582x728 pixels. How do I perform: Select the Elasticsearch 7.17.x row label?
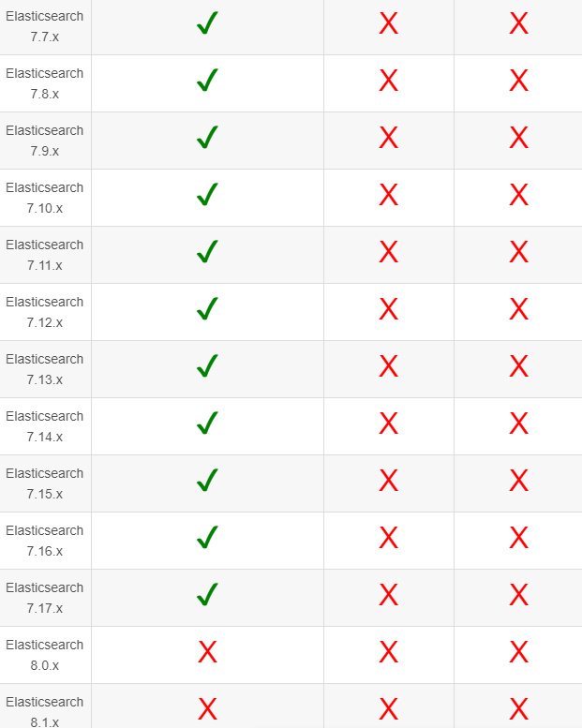click(45, 598)
